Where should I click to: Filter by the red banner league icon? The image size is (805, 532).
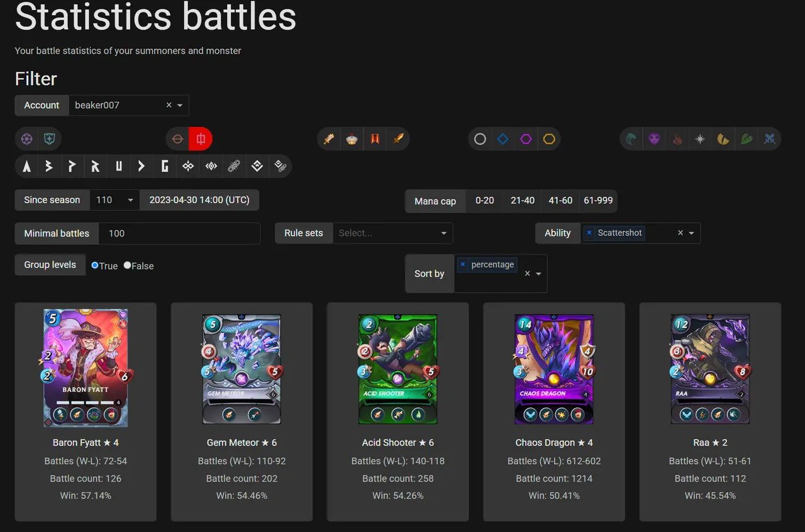pyautogui.click(x=375, y=139)
